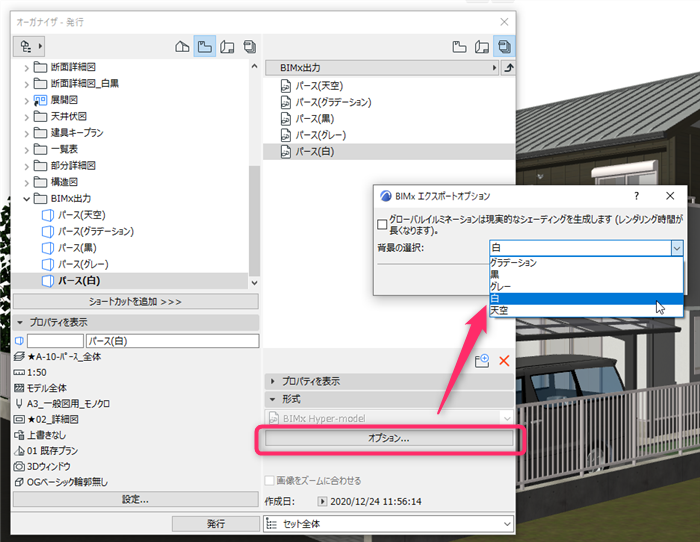Choose グラデーション background option

(x=586, y=263)
